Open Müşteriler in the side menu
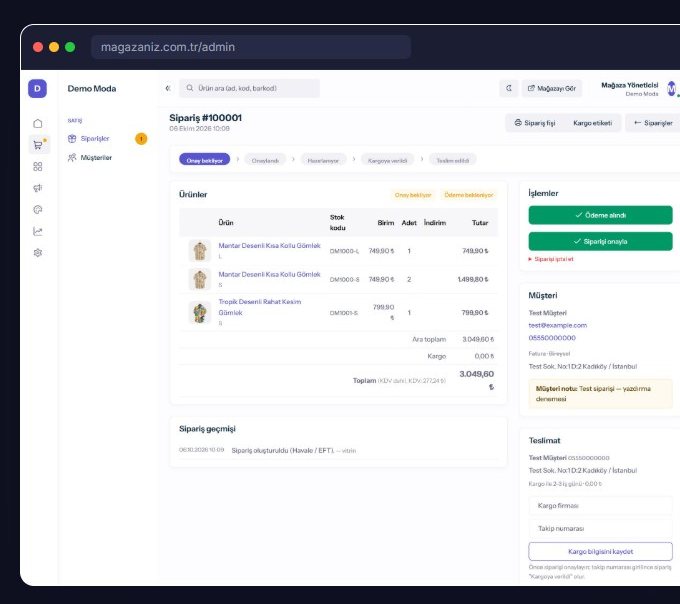This screenshot has height=604, width=680. click(90, 157)
